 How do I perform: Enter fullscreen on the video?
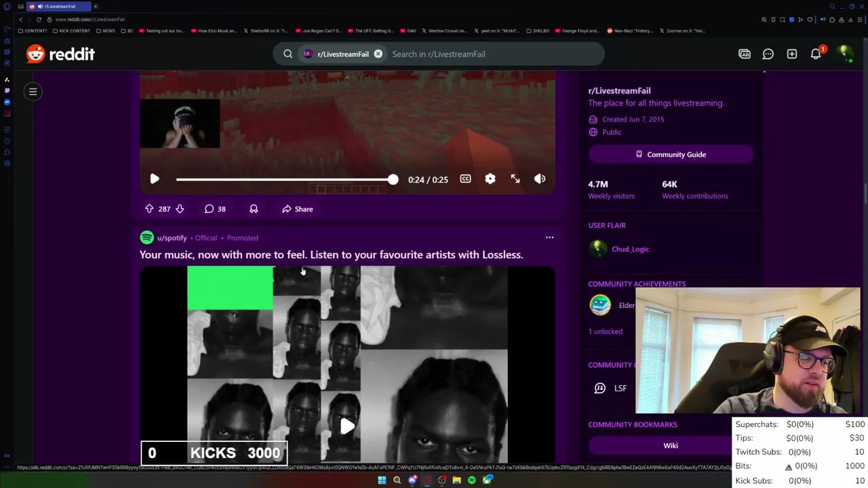pos(515,179)
